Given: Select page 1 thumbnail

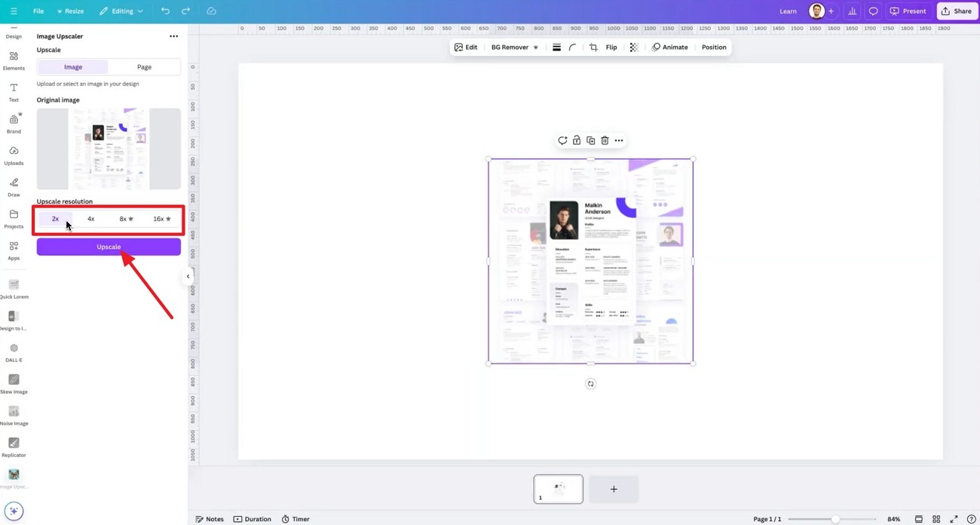Looking at the screenshot, I should [x=559, y=489].
